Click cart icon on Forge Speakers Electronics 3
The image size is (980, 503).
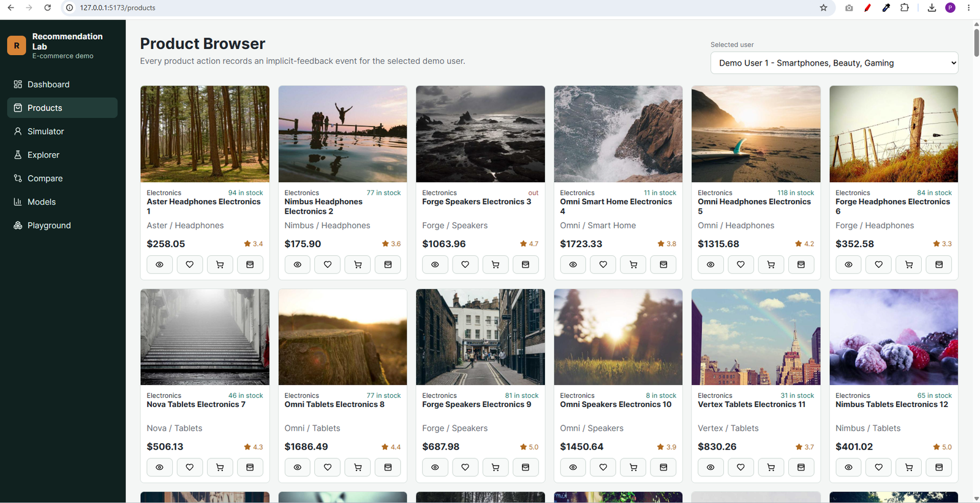[496, 264]
